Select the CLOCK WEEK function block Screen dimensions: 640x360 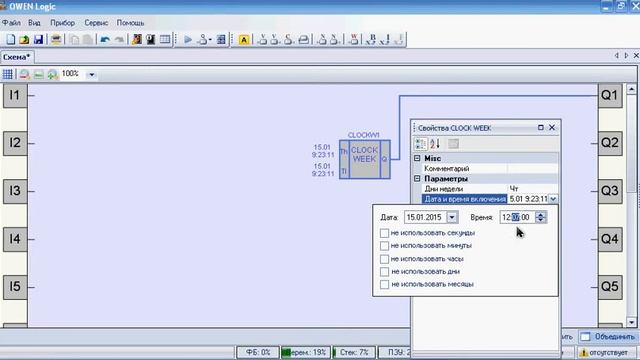click(364, 159)
